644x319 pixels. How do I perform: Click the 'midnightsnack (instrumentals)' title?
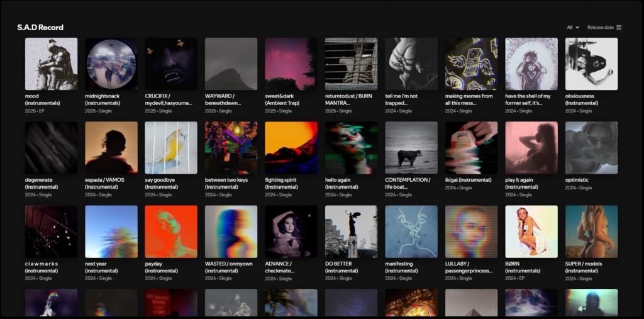coord(103,99)
